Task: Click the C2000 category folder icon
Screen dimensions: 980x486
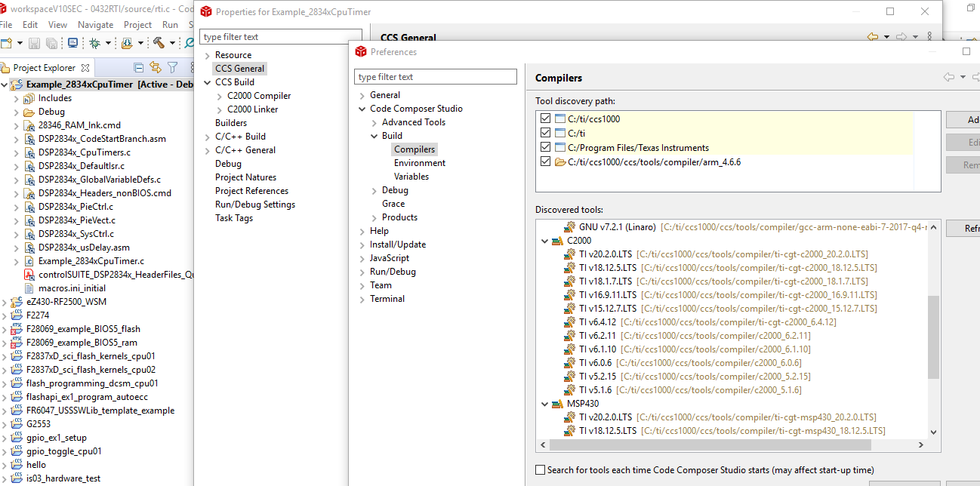Action: coord(558,241)
